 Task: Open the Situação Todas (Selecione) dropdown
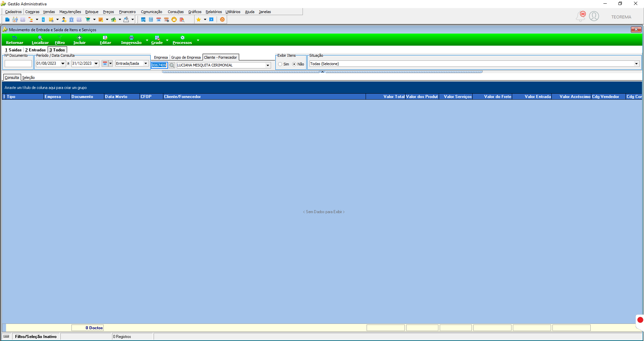pos(636,64)
